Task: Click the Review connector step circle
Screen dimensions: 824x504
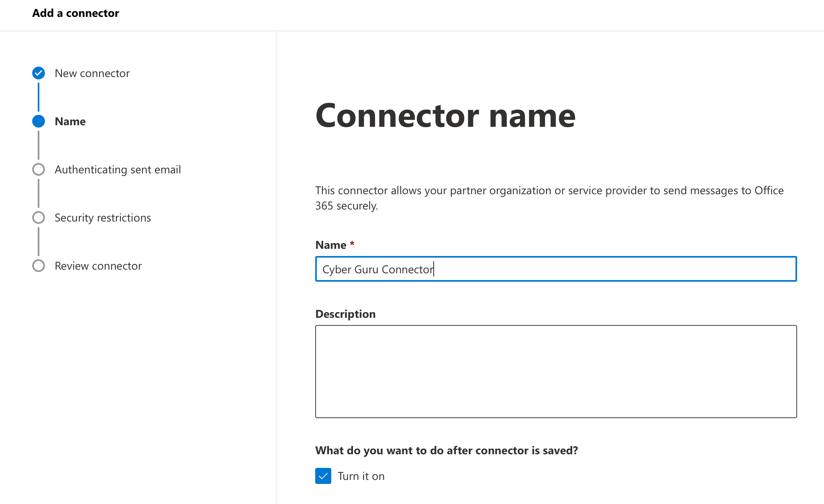Action: (39, 266)
